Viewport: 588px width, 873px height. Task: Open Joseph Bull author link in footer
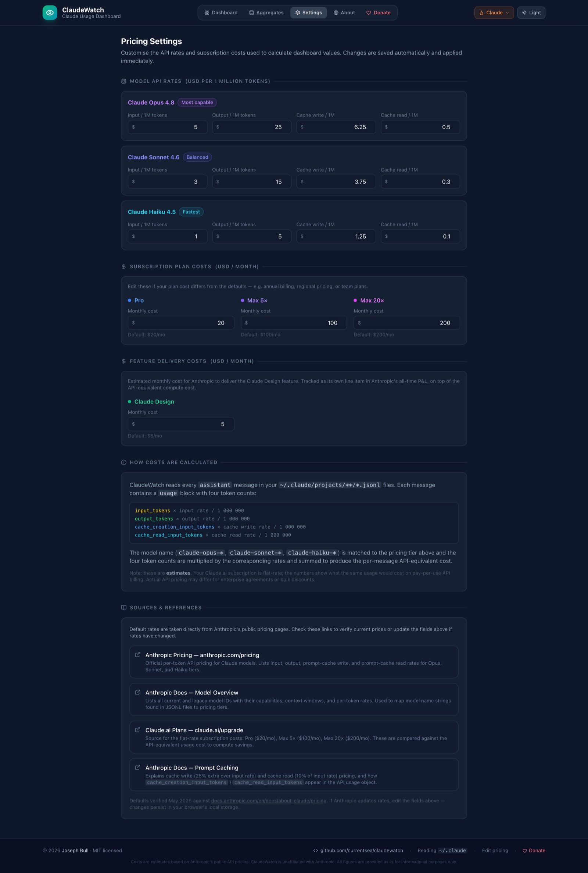tap(75, 851)
